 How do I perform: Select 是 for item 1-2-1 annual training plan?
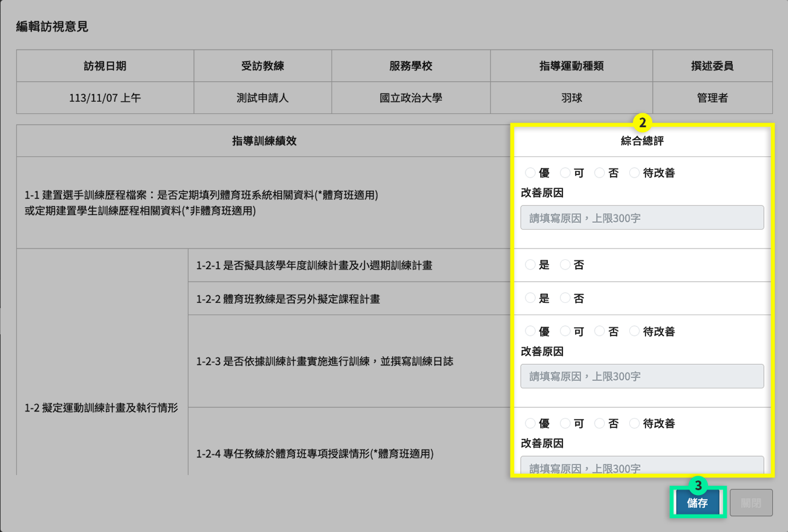pyautogui.click(x=530, y=265)
